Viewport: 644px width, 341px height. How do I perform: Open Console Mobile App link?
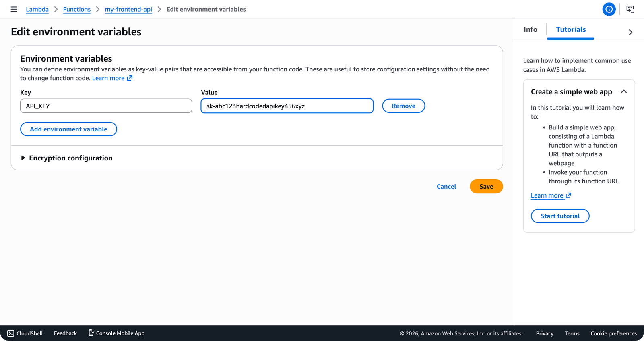(116, 333)
